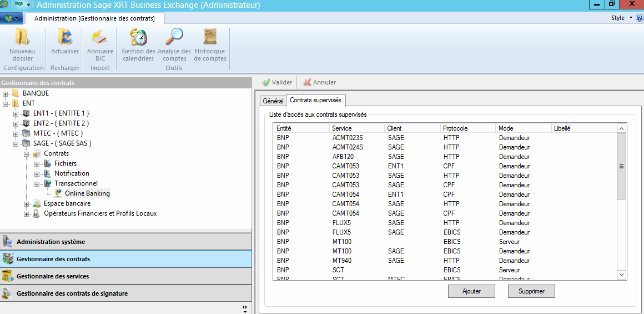Switch to the Général tab

click(273, 101)
